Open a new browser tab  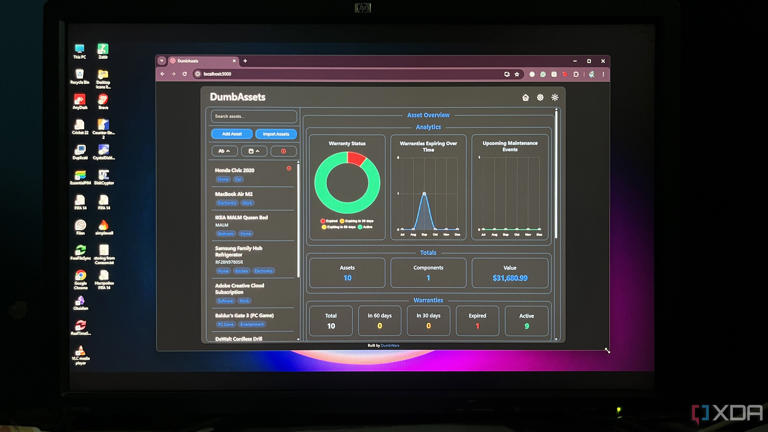(245, 61)
